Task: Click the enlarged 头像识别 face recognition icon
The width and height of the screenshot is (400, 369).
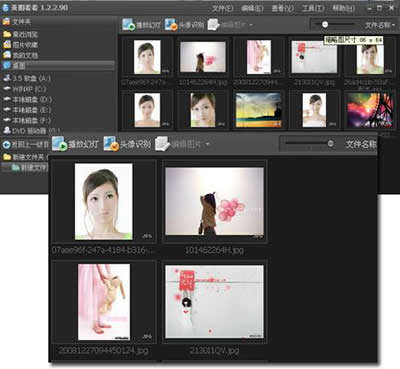Action: coord(111,144)
